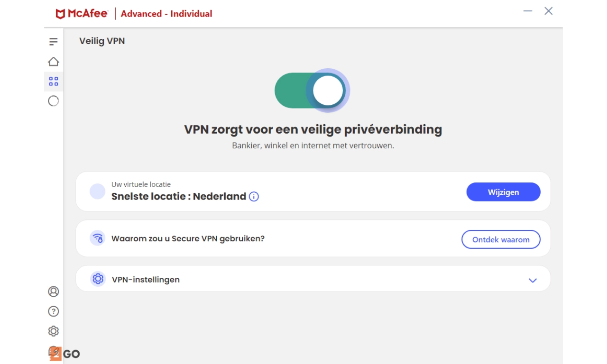Go to the Home icon
This screenshot has width=607, height=364.
click(53, 62)
